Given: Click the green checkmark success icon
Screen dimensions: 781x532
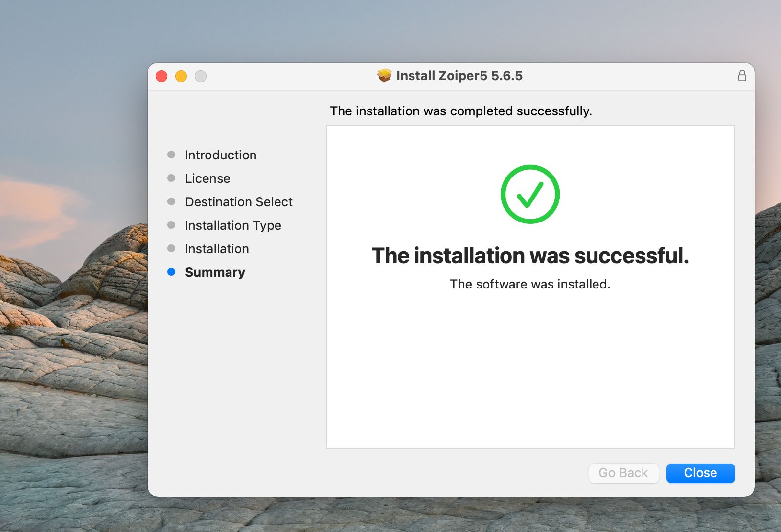Looking at the screenshot, I should pos(530,194).
